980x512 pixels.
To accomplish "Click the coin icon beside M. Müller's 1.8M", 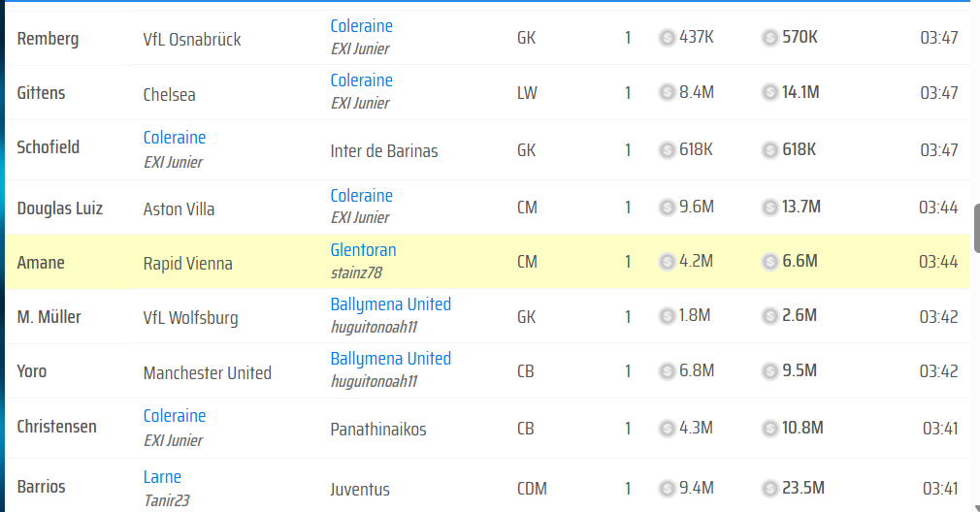I will click(668, 315).
